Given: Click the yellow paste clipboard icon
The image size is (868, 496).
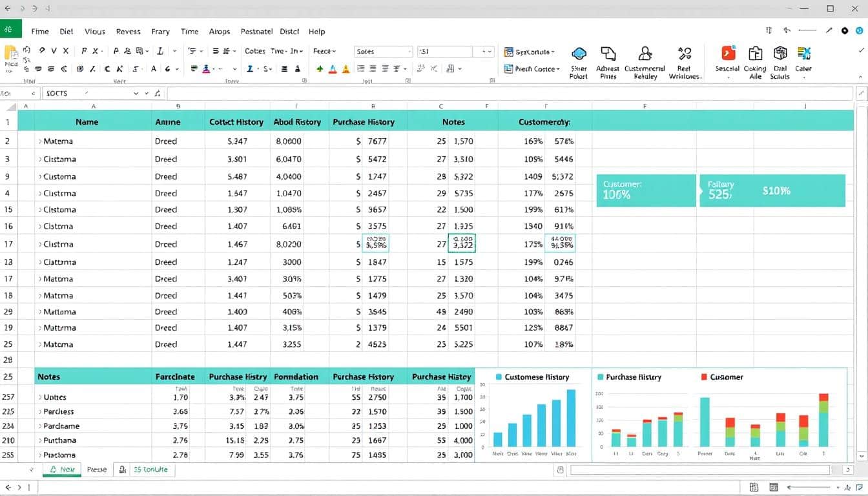Looking at the screenshot, I should coord(11,53).
